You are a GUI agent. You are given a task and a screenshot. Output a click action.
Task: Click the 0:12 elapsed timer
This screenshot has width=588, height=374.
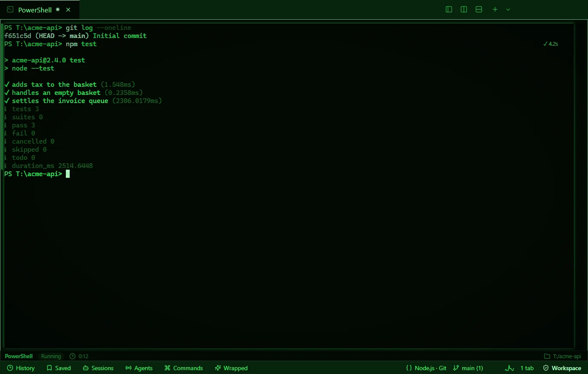(x=79, y=356)
